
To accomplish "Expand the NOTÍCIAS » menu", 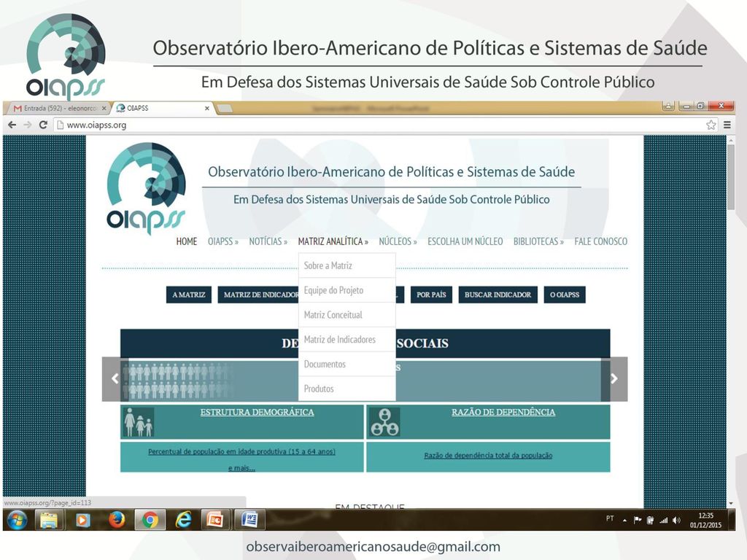I will tap(268, 241).
